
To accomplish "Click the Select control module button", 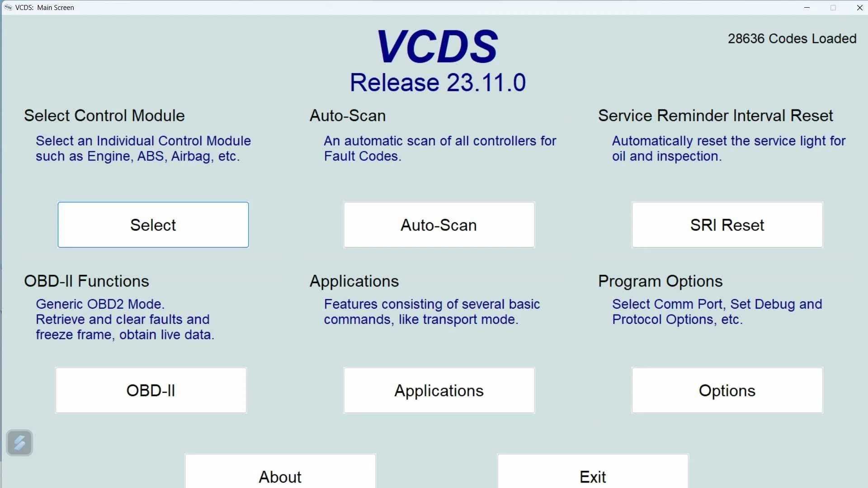I will [x=153, y=225].
